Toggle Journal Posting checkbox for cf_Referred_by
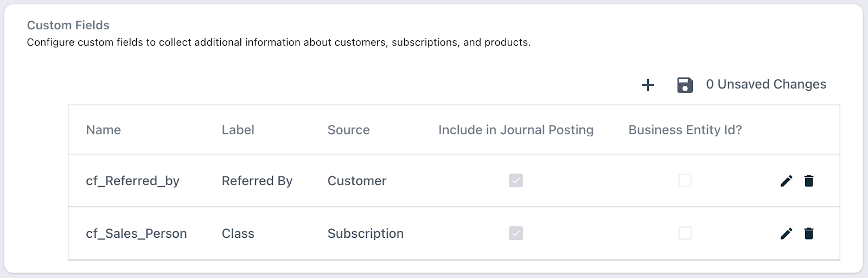The height and width of the screenshot is (278, 868). point(516,180)
